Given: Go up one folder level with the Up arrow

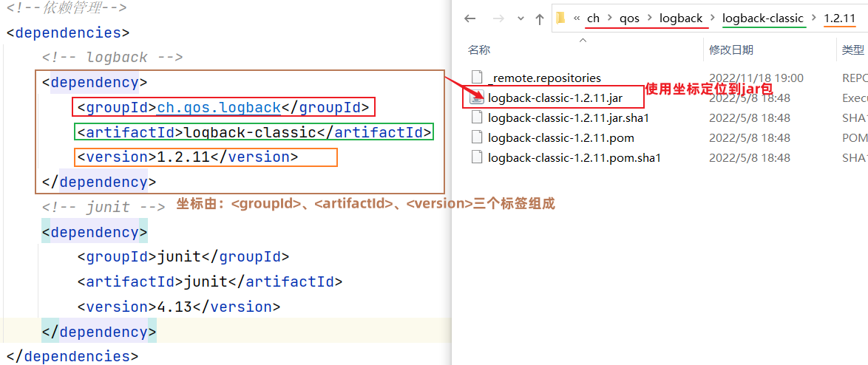Looking at the screenshot, I should coord(539,19).
